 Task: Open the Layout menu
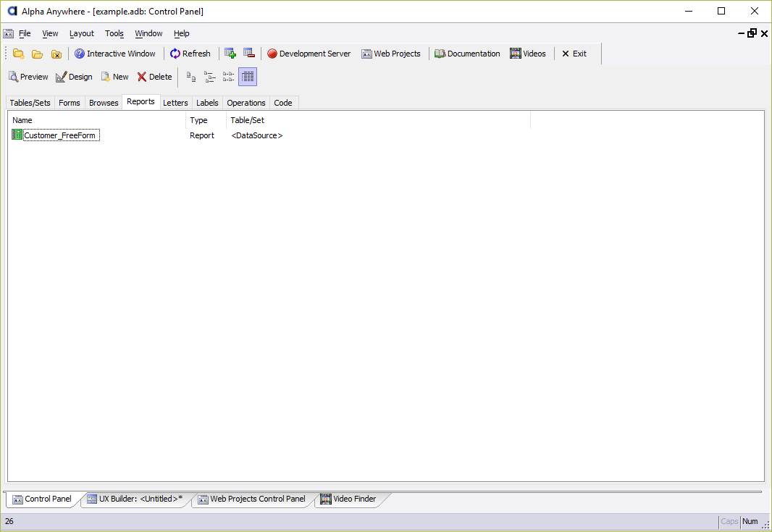click(x=82, y=33)
